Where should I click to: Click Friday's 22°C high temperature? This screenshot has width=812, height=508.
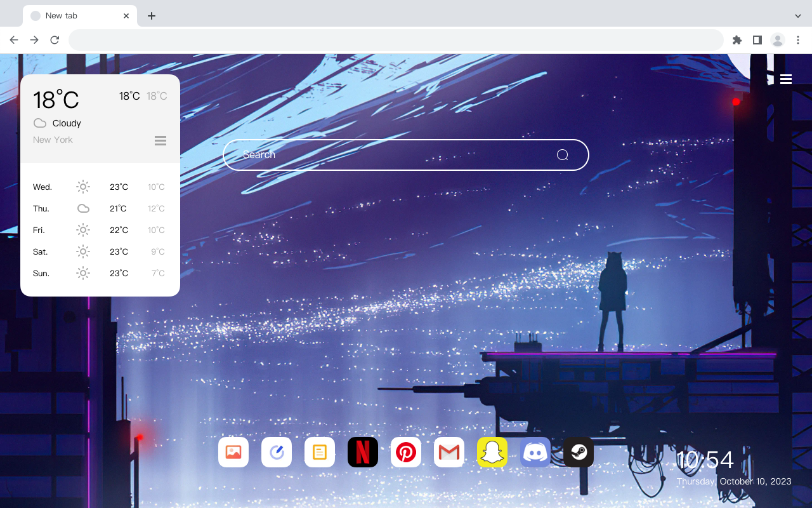coord(119,231)
